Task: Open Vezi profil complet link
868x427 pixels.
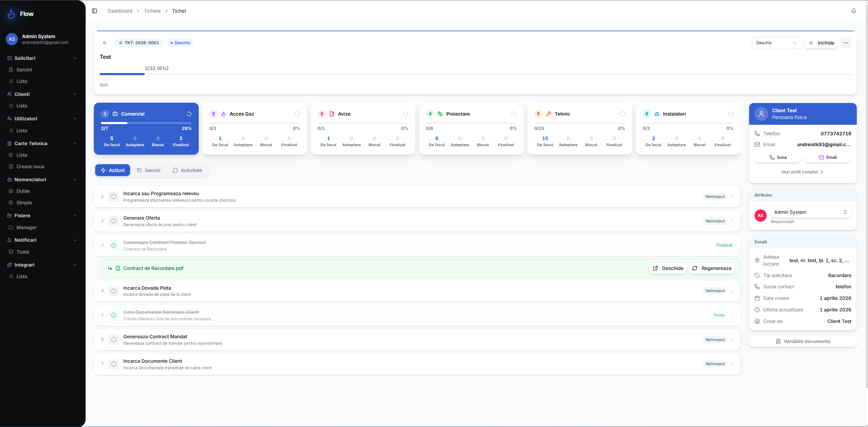Action: click(802, 172)
